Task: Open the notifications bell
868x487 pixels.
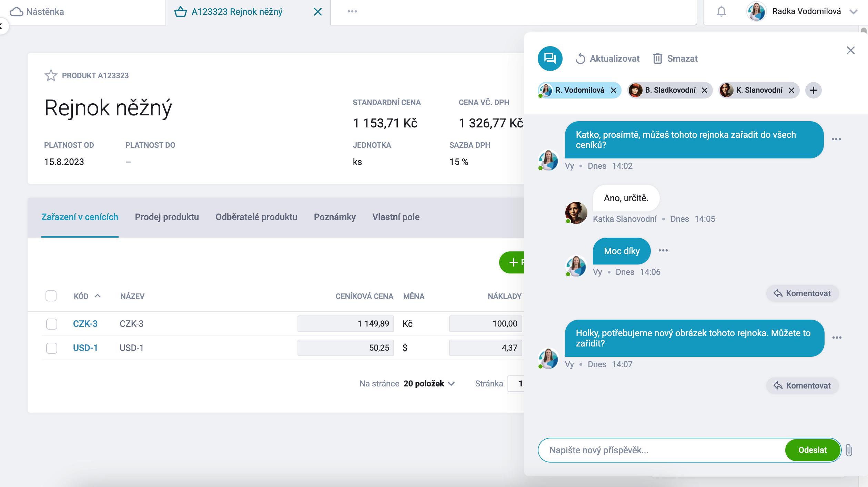Action: click(x=721, y=12)
